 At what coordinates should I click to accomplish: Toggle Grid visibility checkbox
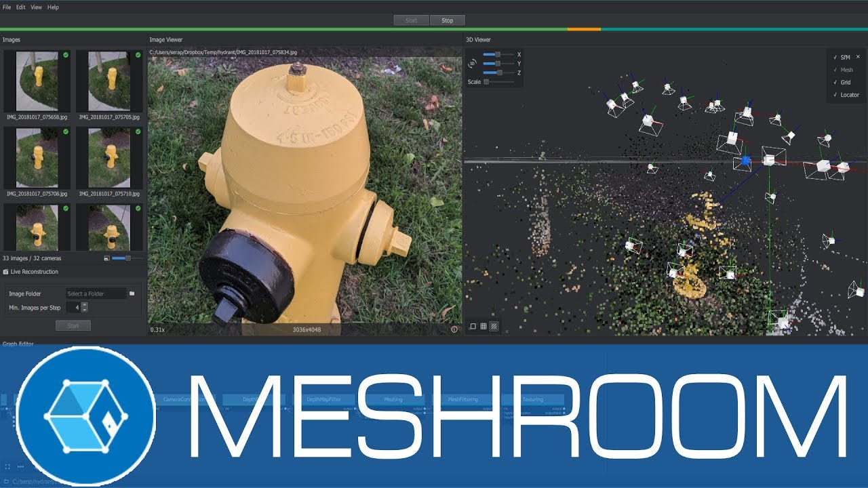835,82
